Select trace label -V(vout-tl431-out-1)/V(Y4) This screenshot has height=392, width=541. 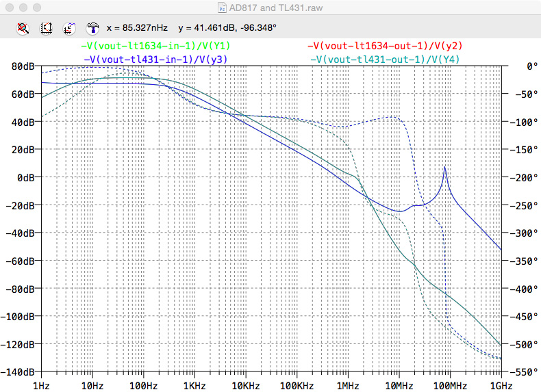pos(385,60)
